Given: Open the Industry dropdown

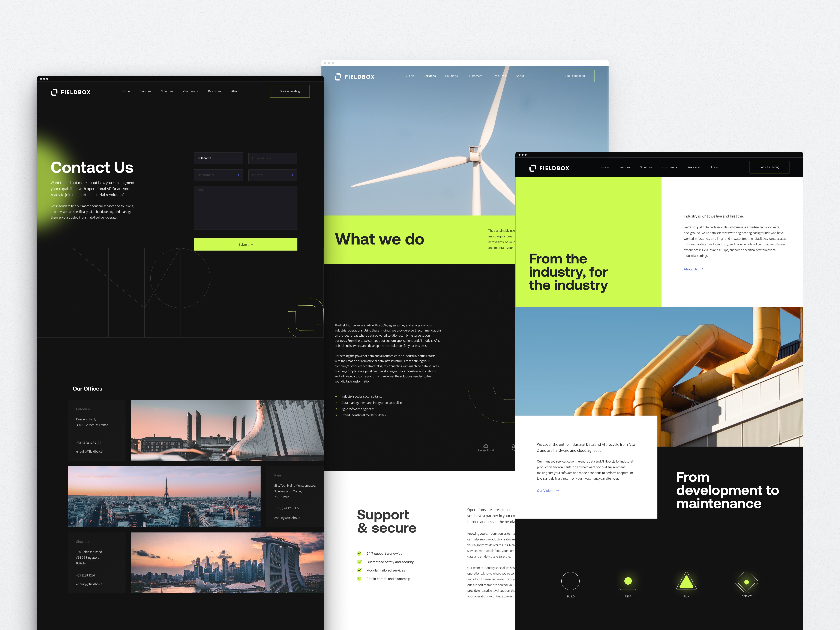Looking at the screenshot, I should click(273, 175).
